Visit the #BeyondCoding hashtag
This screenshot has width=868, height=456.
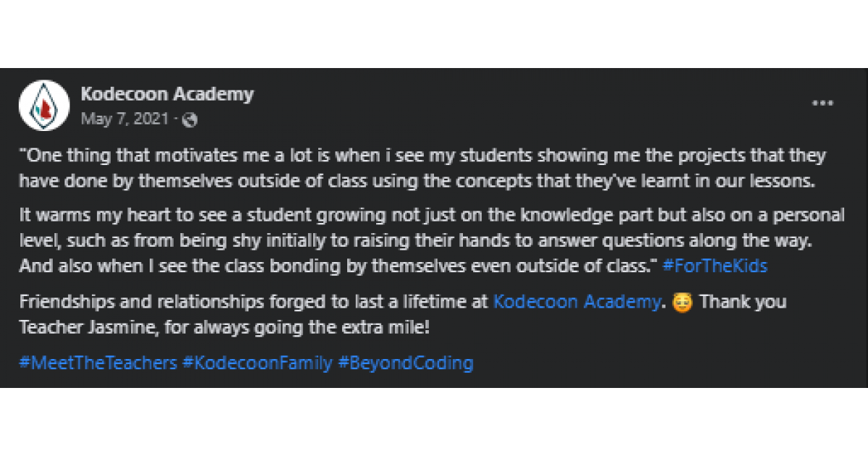405,363
